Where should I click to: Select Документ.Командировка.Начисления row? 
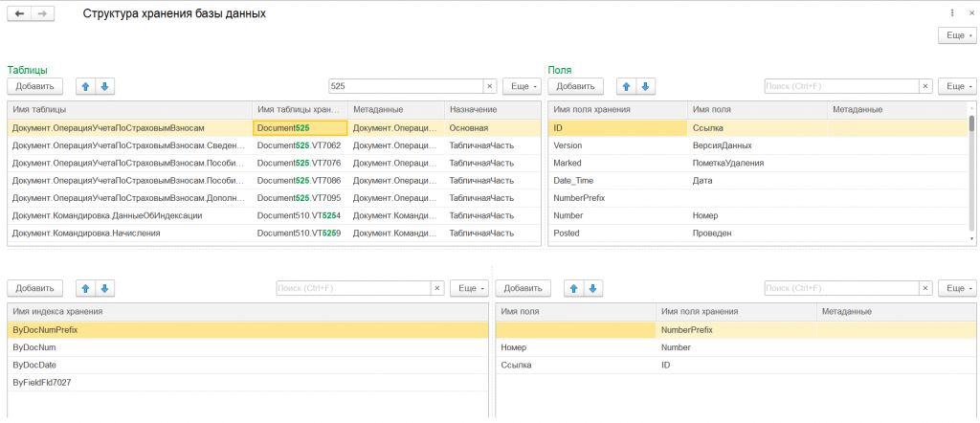[275, 233]
